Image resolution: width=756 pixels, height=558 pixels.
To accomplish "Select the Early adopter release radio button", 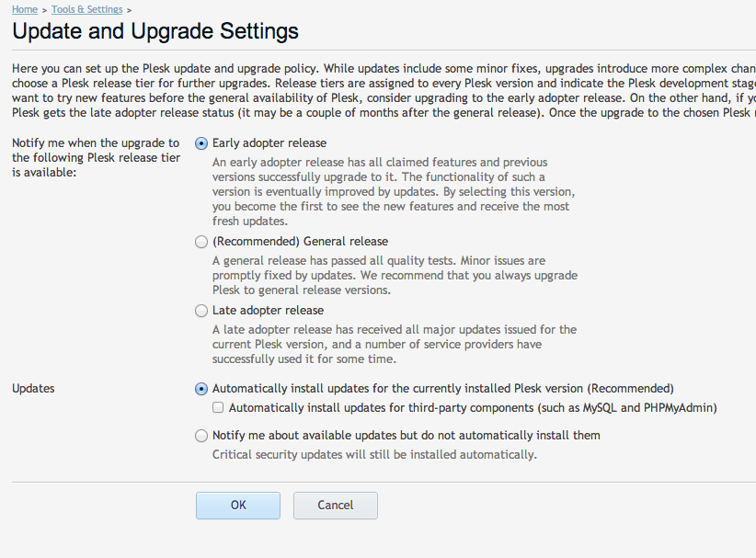I will [201, 143].
